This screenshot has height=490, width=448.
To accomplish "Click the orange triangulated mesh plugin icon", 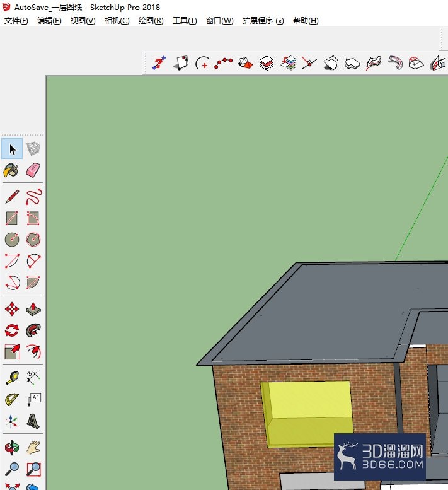I will (x=245, y=64).
